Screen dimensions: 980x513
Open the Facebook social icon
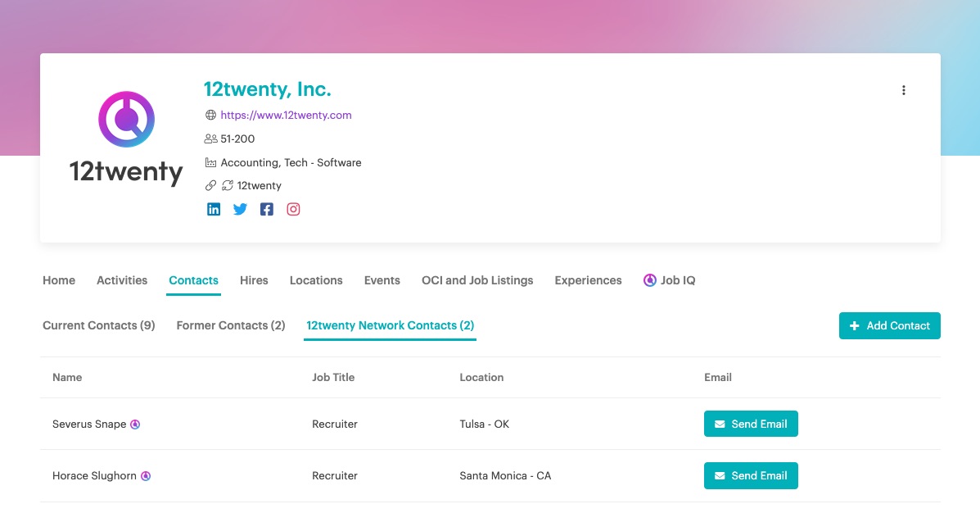[267, 210]
